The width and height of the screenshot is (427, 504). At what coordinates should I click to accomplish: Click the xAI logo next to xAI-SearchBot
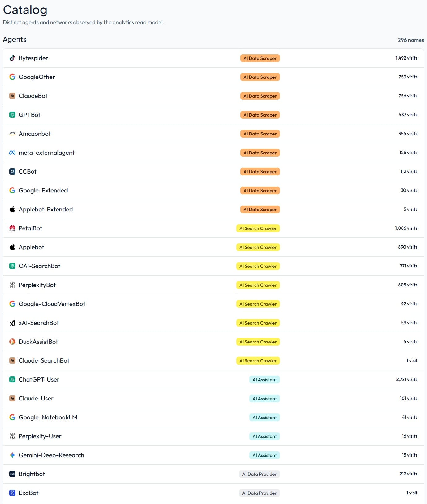pyautogui.click(x=12, y=323)
